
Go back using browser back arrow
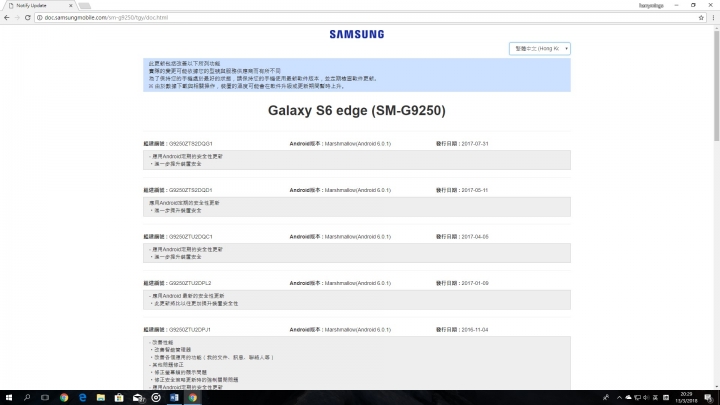(6, 17)
